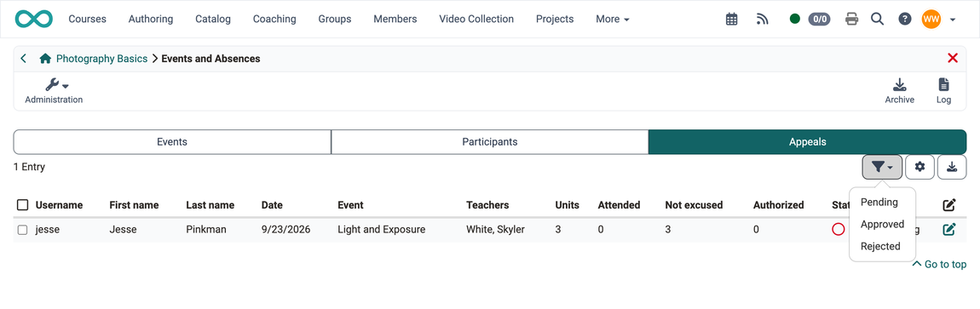
Task: Sort by Units column header
Action: pos(567,205)
